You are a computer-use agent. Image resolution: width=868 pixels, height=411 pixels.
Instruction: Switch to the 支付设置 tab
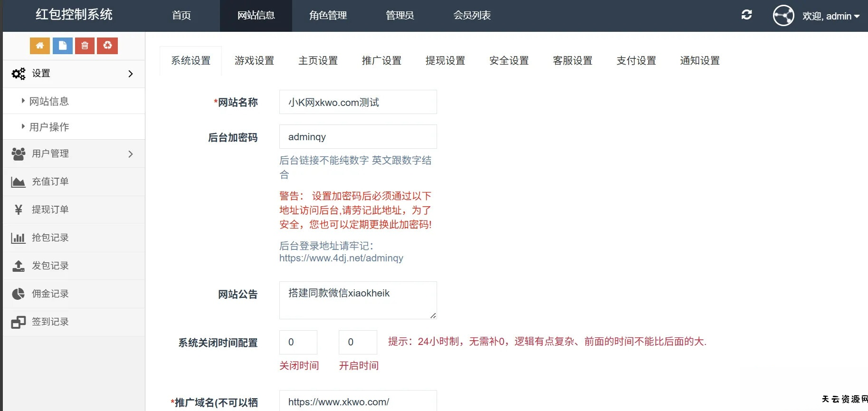pos(636,61)
